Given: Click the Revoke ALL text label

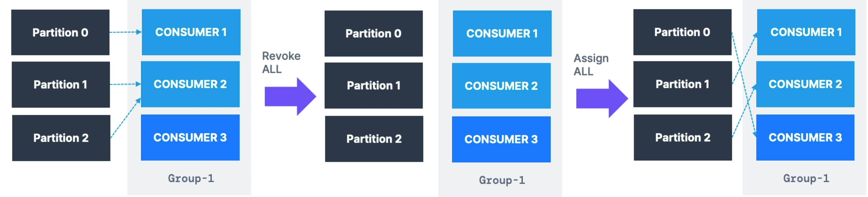Looking at the screenshot, I should (281, 63).
